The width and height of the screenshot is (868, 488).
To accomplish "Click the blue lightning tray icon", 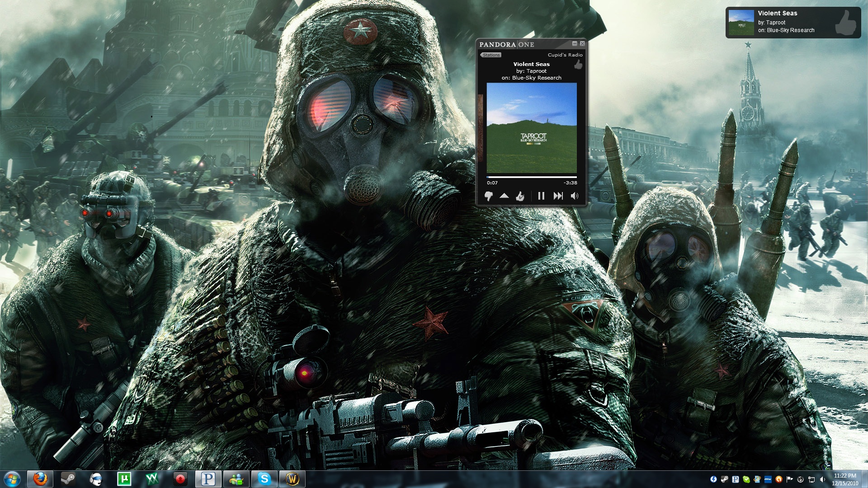I will 714,479.
